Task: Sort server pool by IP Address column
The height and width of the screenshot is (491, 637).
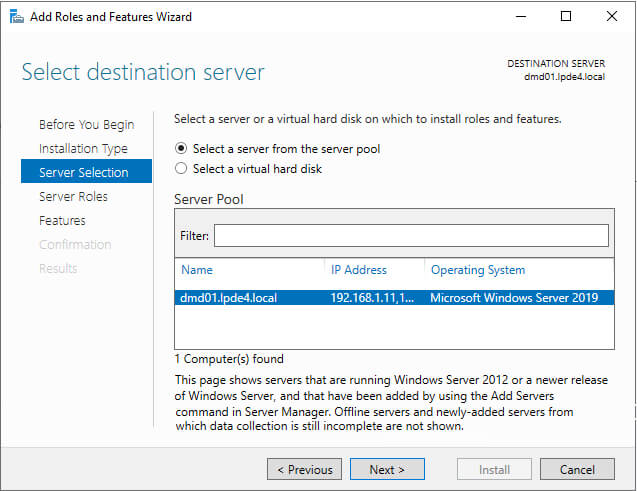Action: pyautogui.click(x=358, y=270)
